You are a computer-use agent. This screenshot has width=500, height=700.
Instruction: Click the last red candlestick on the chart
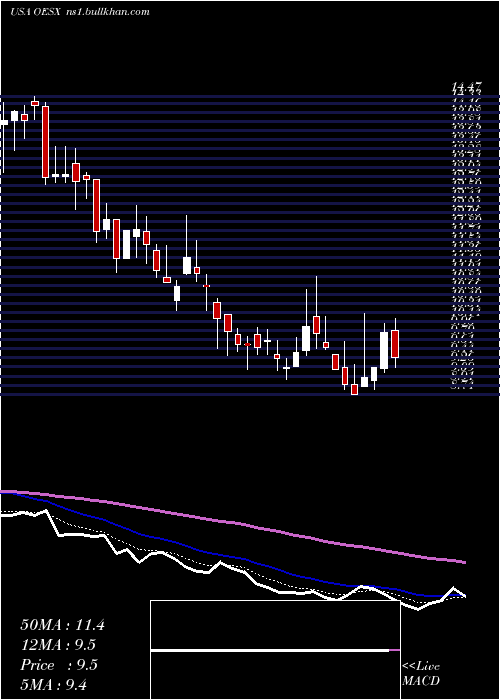[395, 344]
